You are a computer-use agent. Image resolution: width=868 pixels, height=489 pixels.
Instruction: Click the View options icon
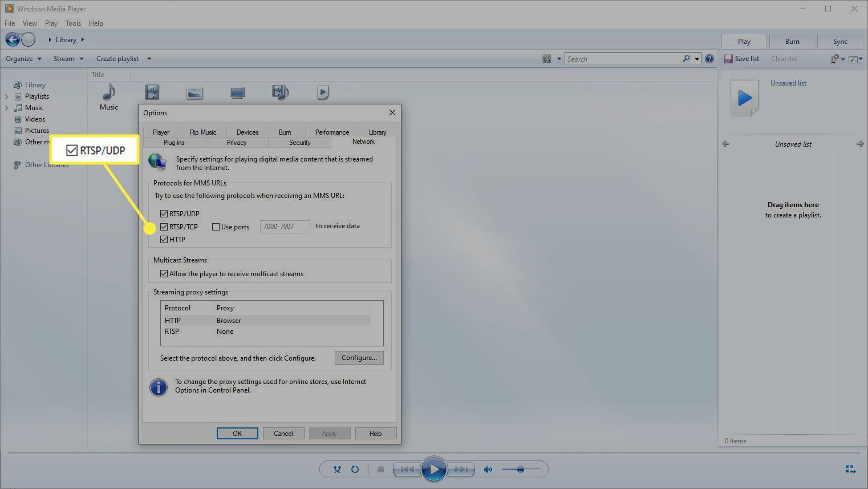(547, 59)
